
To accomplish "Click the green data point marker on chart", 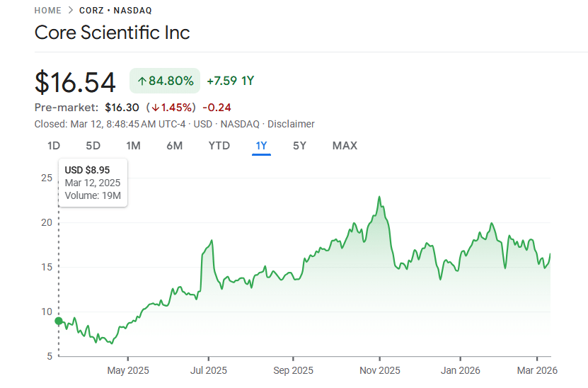I will [x=59, y=321].
